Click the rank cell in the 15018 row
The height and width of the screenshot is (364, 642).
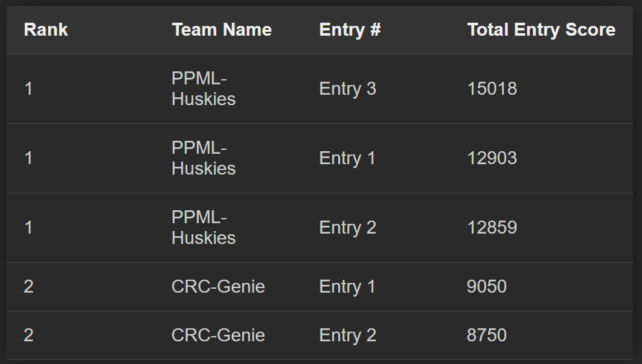(29, 89)
